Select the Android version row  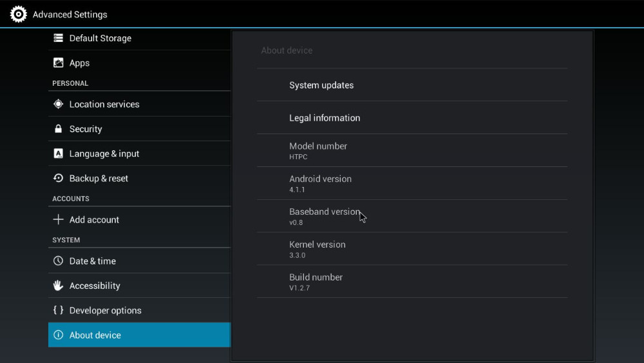pos(412,184)
